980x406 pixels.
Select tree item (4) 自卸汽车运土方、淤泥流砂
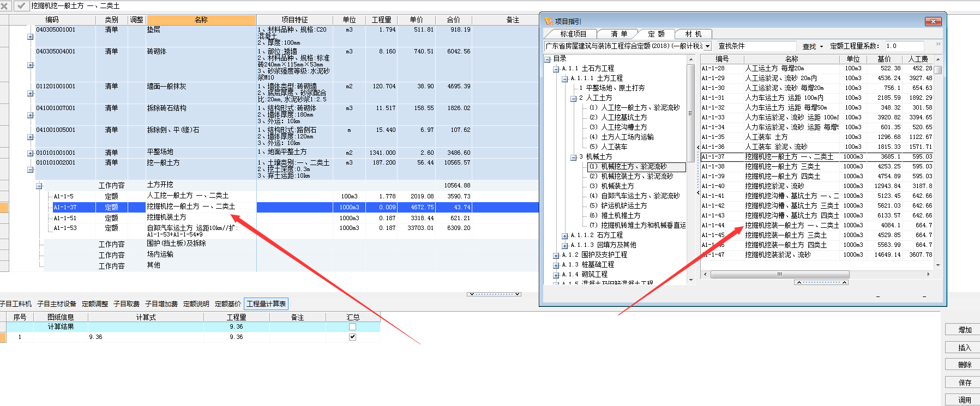pos(634,196)
